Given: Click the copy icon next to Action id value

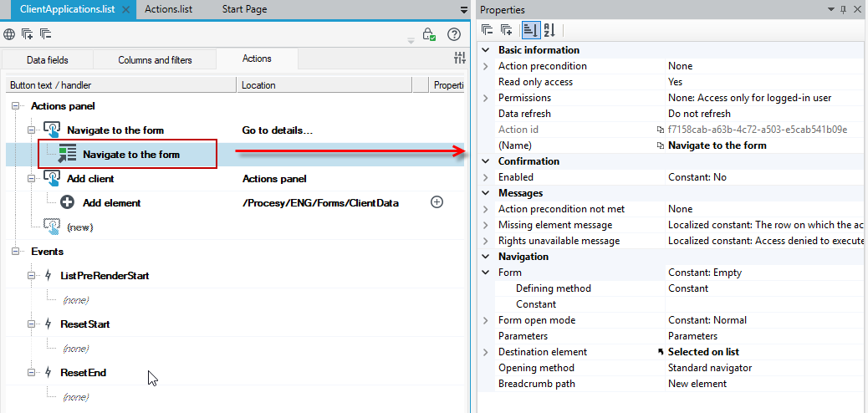Looking at the screenshot, I should click(x=660, y=130).
